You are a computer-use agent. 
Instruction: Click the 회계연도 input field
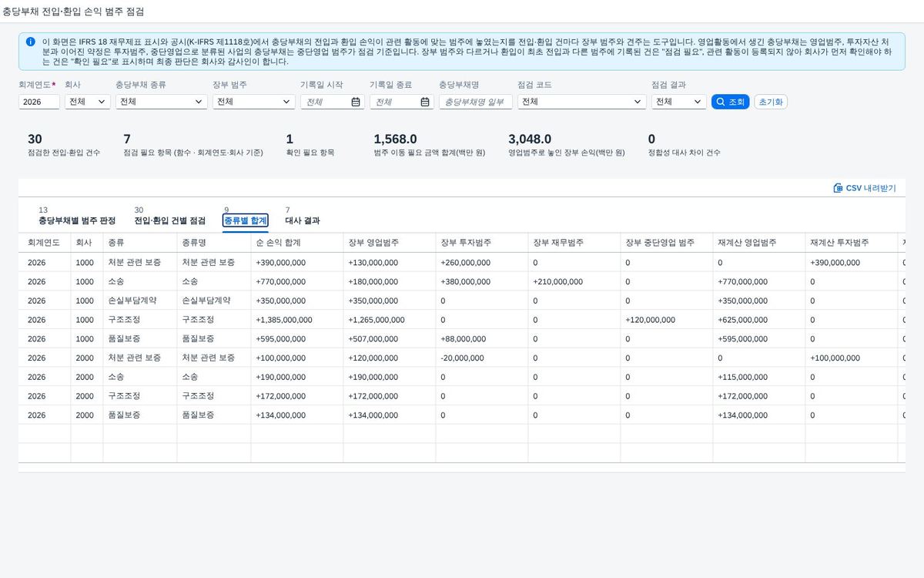tap(39, 102)
